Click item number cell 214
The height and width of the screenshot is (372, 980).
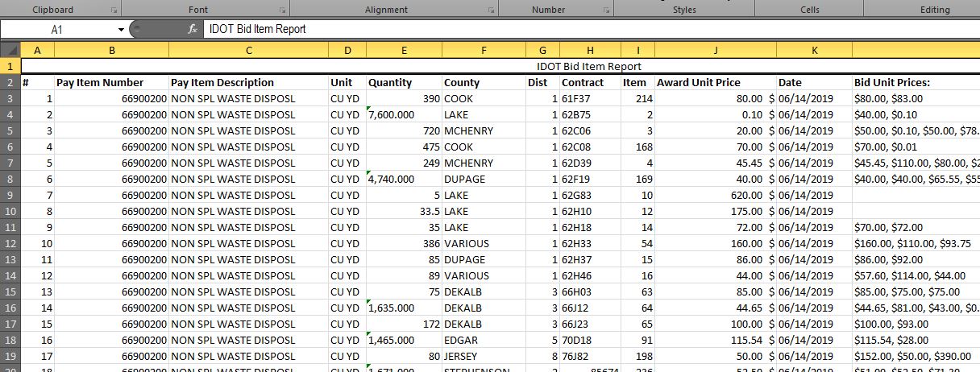click(x=637, y=98)
